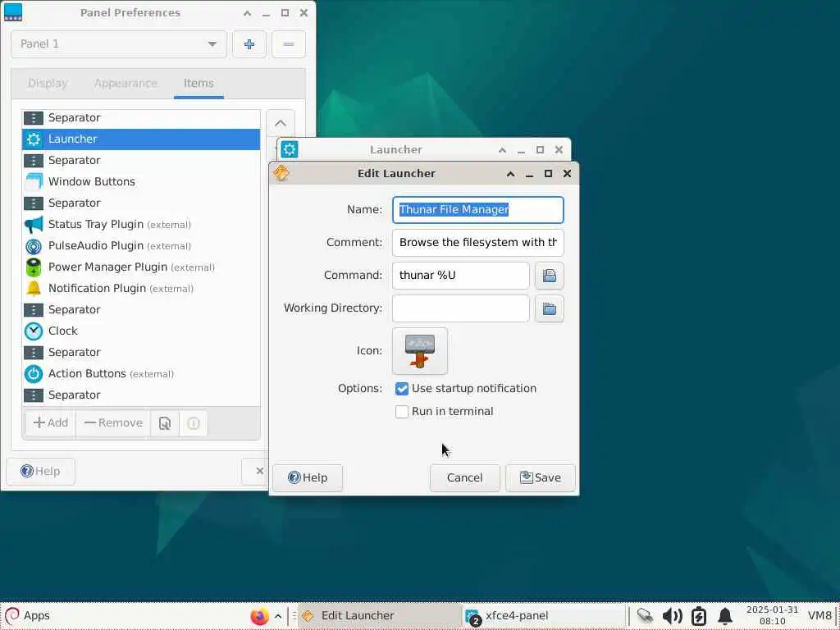Select the Separator row above Launcher
Viewport: 840px width, 630px height.
coord(141,118)
